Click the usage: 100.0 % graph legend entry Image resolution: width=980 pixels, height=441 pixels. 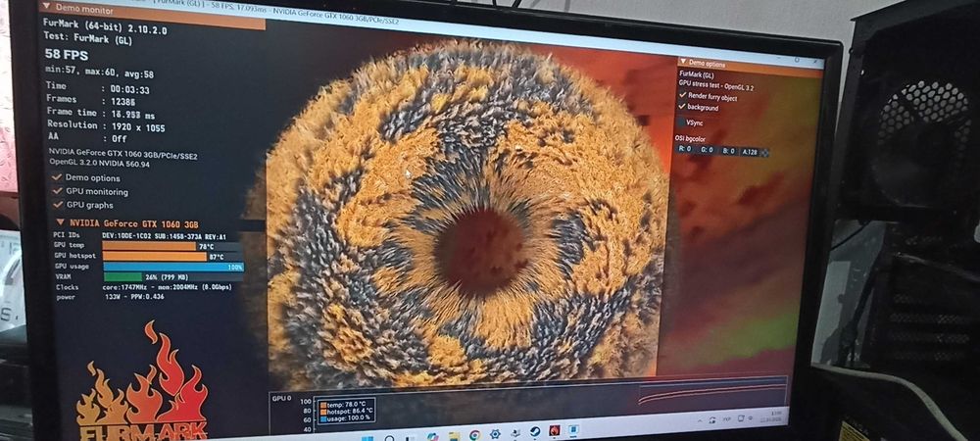click(x=345, y=416)
